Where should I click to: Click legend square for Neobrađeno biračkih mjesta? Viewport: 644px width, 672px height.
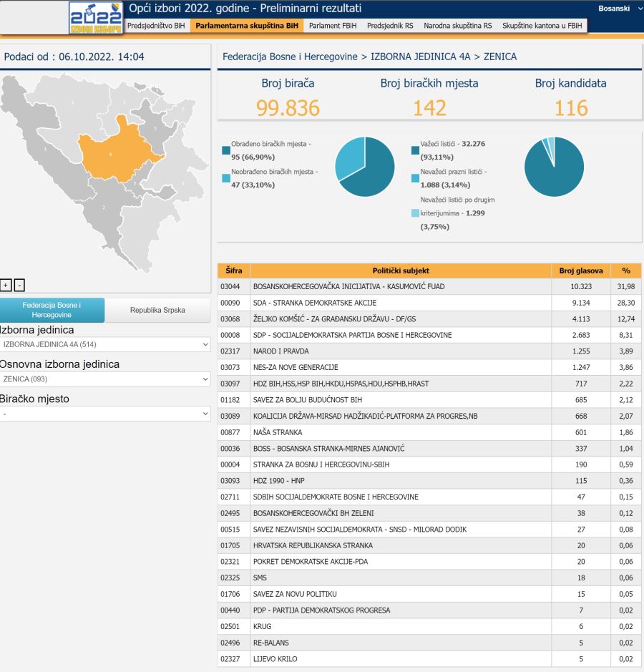tap(226, 178)
